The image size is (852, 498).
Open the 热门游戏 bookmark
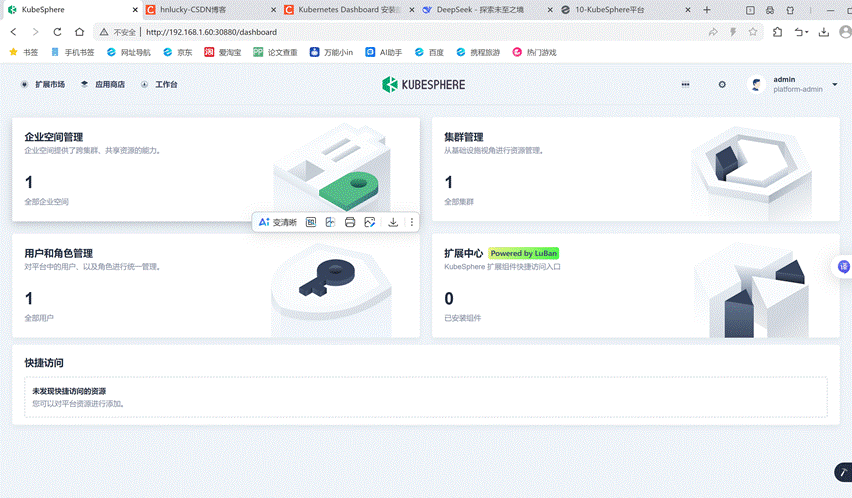click(535, 52)
